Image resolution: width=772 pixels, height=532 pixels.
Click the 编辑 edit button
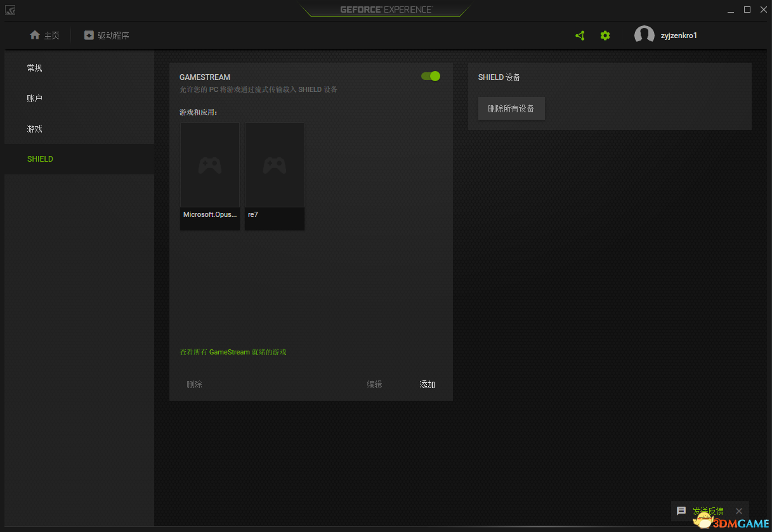pos(375,384)
